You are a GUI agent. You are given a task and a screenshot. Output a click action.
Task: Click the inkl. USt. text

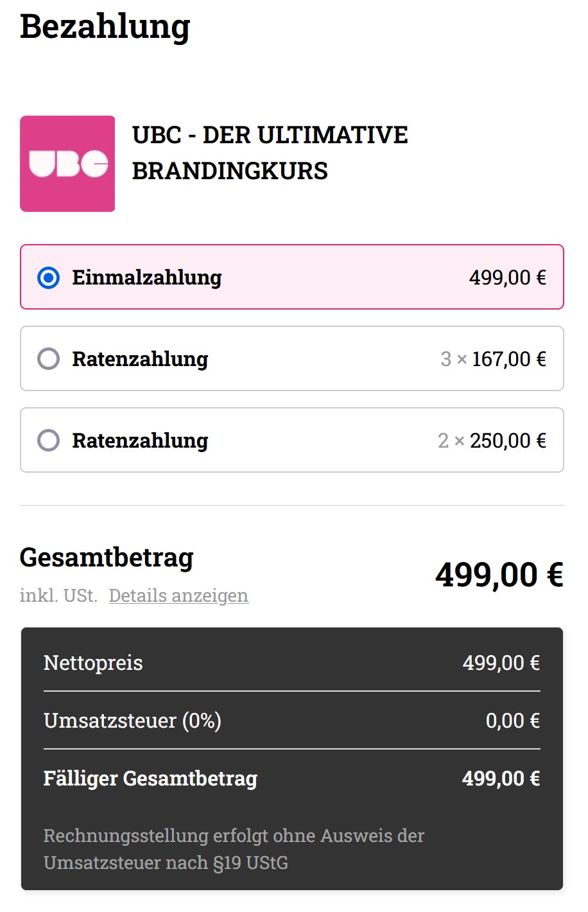coord(58,595)
